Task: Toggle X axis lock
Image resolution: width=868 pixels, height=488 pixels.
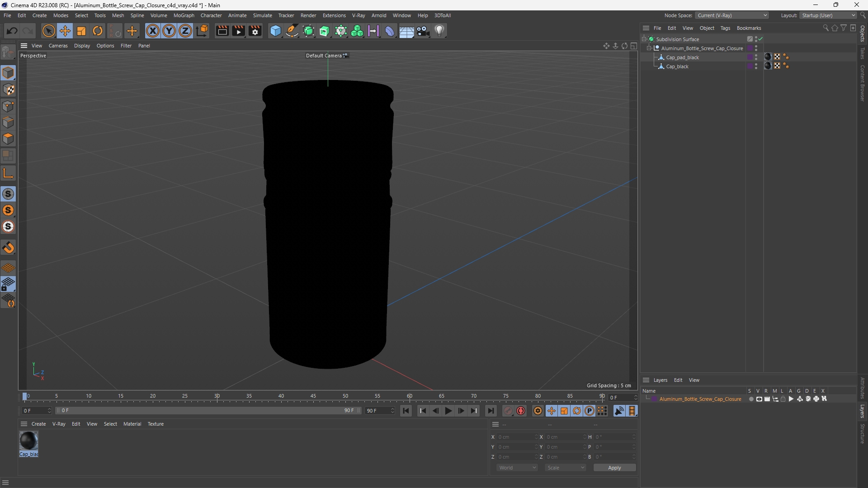Action: click(x=153, y=31)
